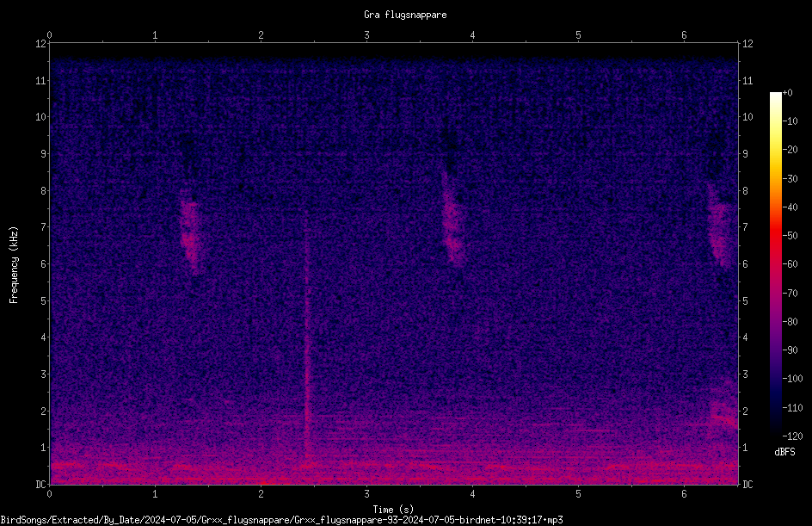Click the 'Frequency (kHz)' axis label
Image resolution: width=812 pixels, height=526 pixels.
[x=14, y=265]
